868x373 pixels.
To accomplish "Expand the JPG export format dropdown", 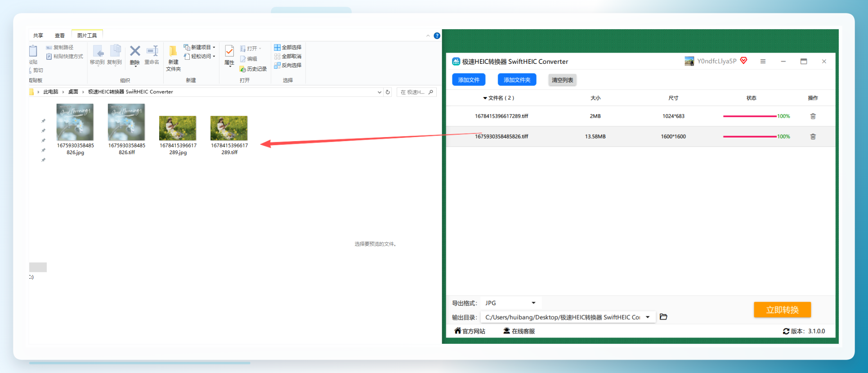I will tap(533, 303).
